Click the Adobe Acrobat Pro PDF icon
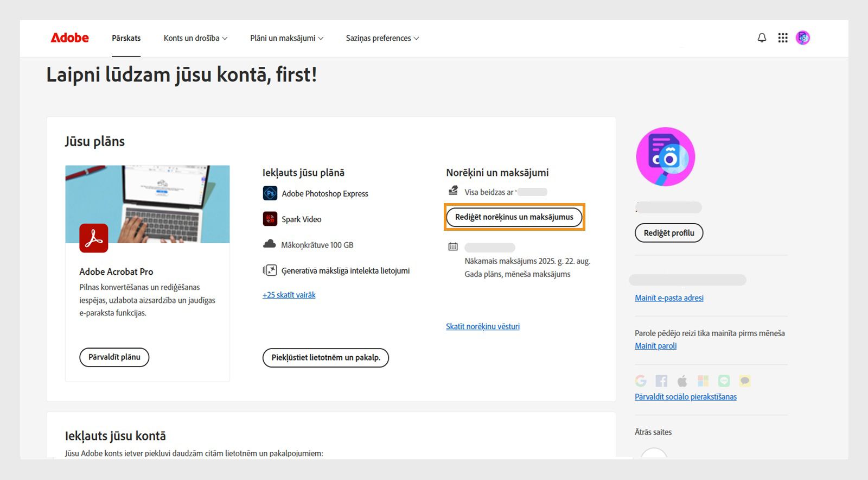The width and height of the screenshot is (868, 480). (94, 238)
